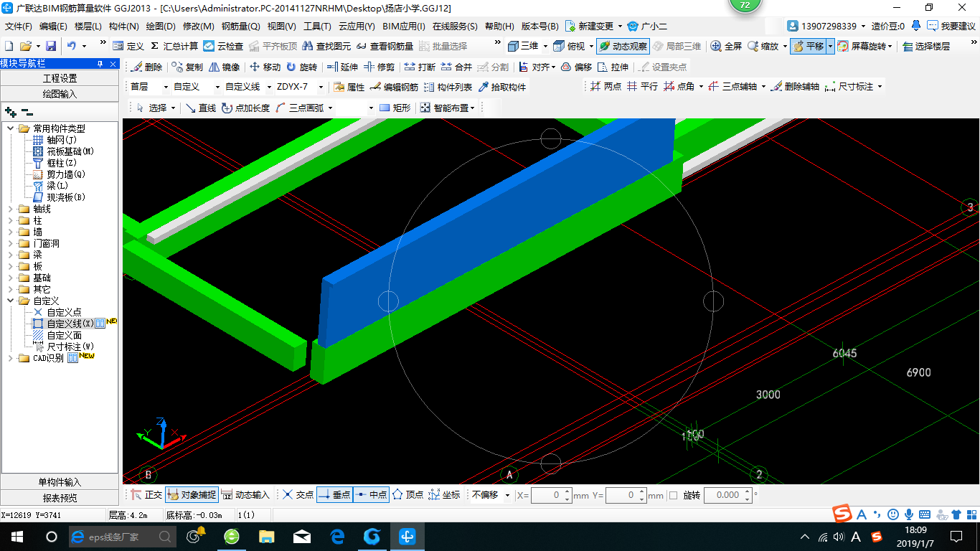Open the 构件(N) menu

tap(123, 26)
